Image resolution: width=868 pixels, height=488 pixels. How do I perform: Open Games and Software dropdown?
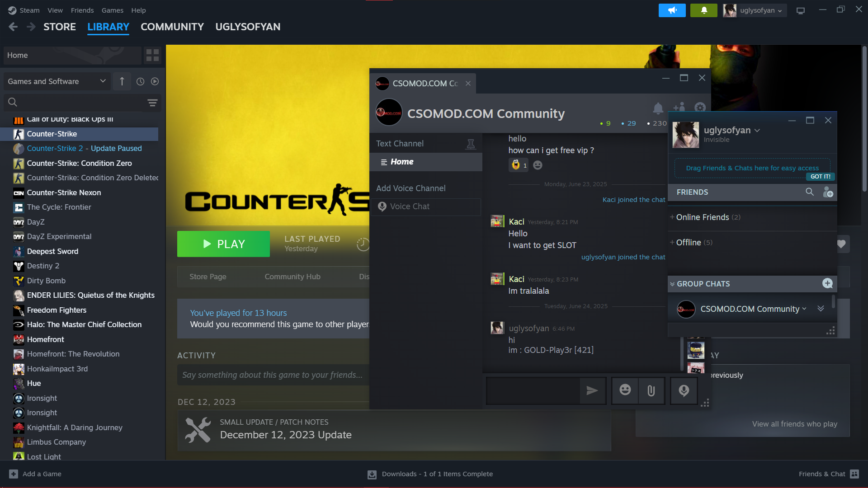tap(57, 81)
